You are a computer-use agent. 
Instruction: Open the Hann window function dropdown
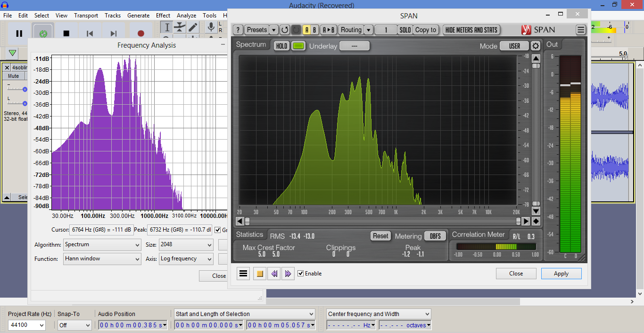tap(102, 259)
